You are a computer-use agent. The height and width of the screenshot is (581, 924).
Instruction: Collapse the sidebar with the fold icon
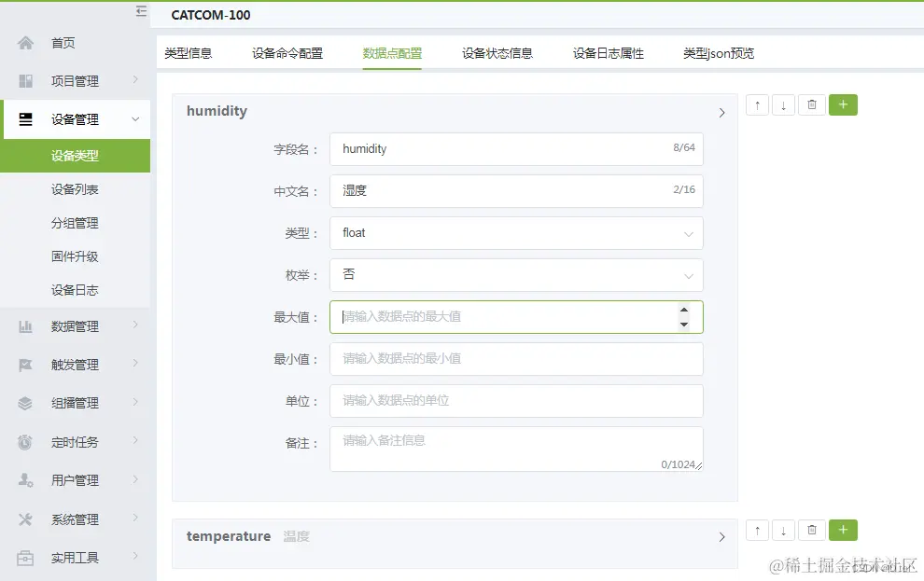pyautogui.click(x=141, y=11)
